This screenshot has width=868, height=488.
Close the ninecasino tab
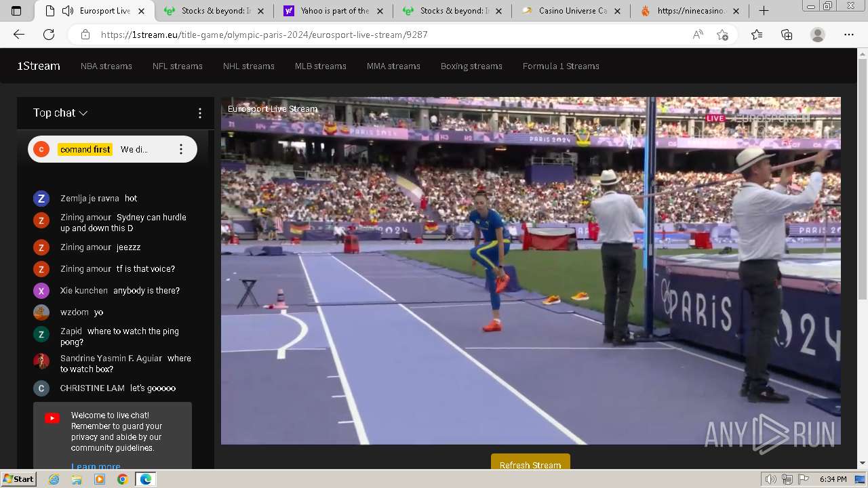point(736,11)
